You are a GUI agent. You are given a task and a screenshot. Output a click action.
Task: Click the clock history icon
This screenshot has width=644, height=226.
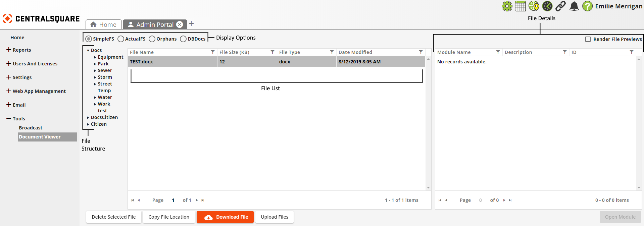(547, 6)
